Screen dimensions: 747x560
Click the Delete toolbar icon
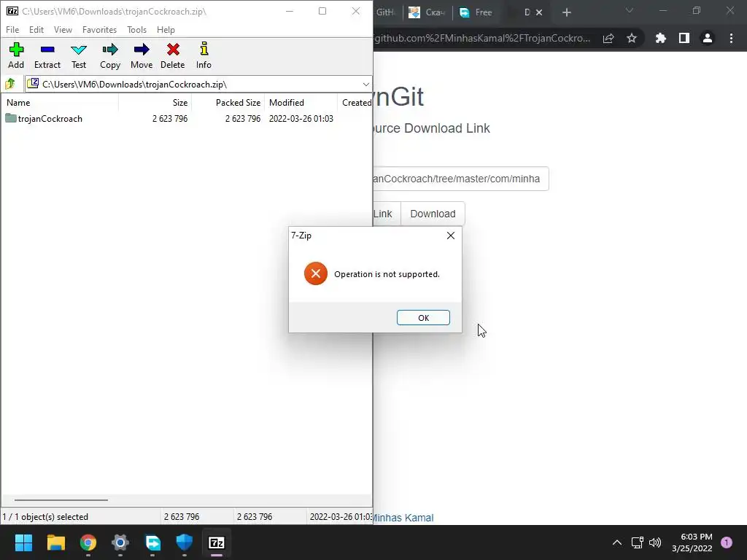[172, 55]
